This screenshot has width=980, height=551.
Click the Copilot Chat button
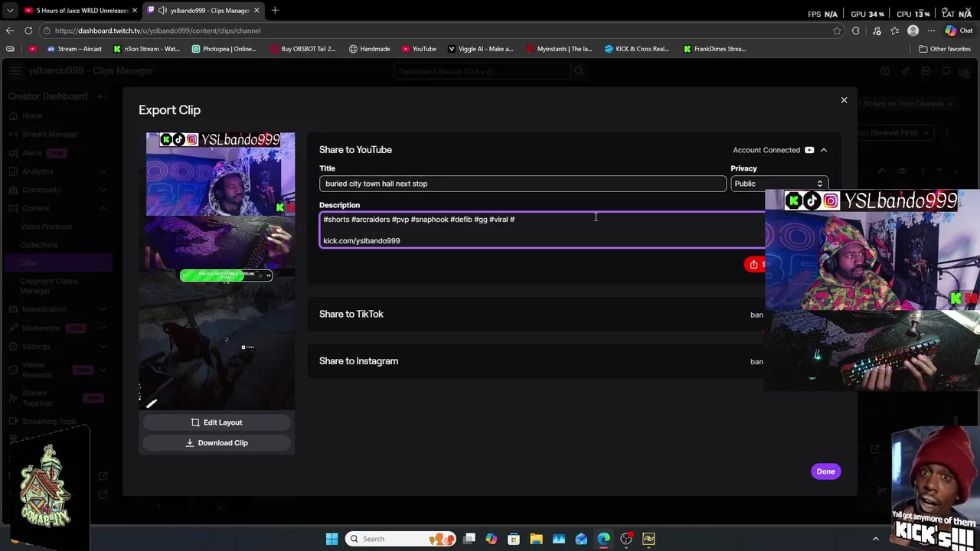pos(959,31)
